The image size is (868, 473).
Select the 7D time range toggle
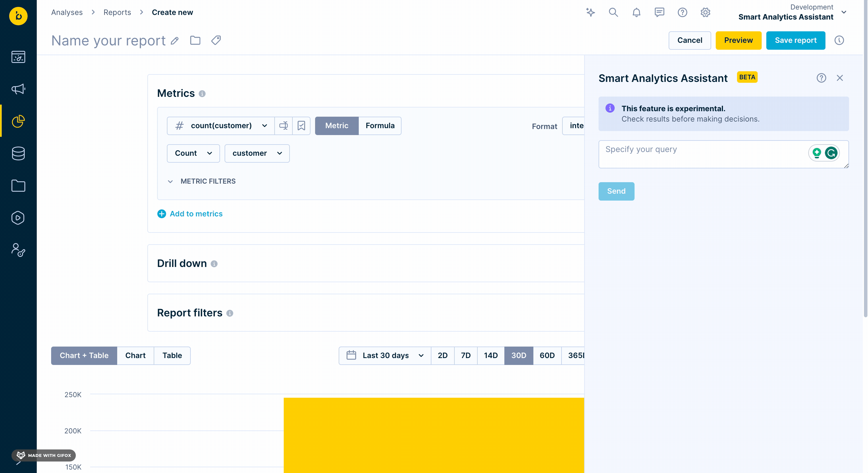pos(465,355)
